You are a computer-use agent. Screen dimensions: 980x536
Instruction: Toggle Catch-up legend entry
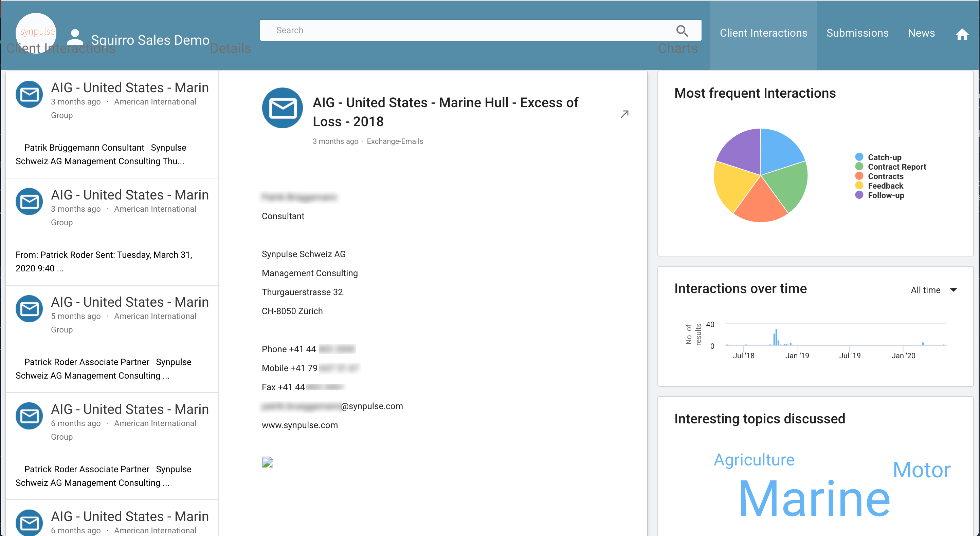point(884,157)
